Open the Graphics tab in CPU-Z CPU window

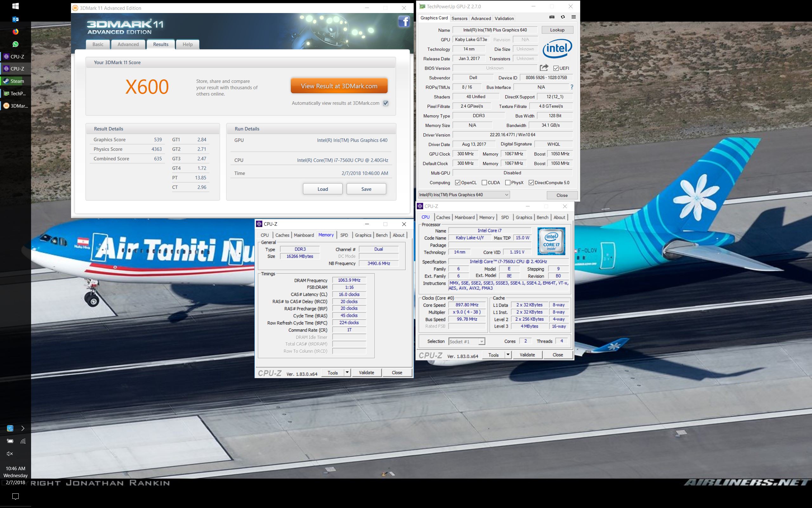coord(524,217)
